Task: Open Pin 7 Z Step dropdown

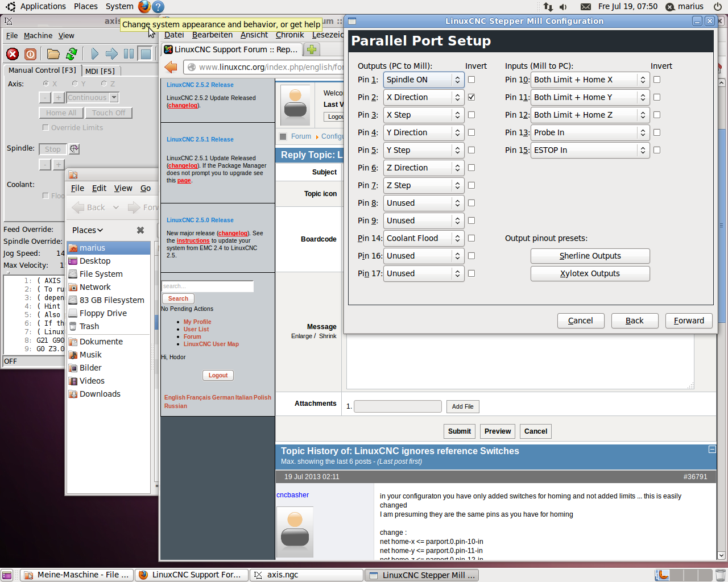Action: point(424,185)
